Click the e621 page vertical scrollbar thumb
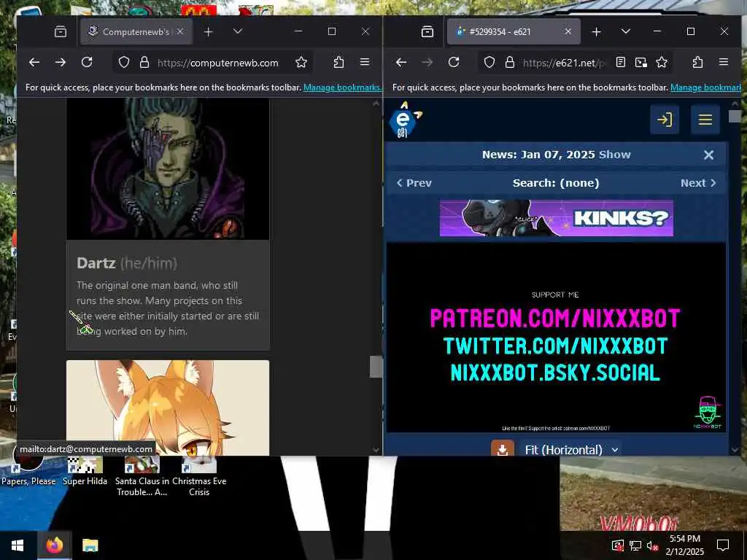 point(735,116)
